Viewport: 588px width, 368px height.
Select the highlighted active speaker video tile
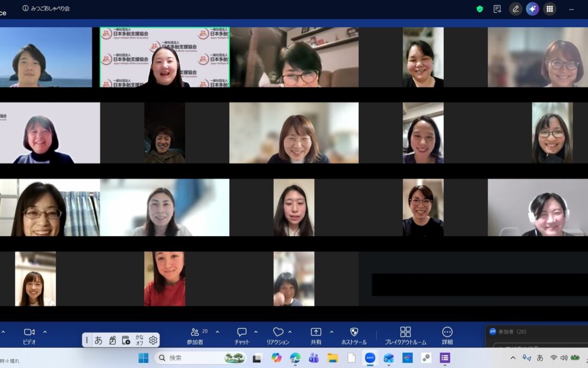(x=164, y=57)
